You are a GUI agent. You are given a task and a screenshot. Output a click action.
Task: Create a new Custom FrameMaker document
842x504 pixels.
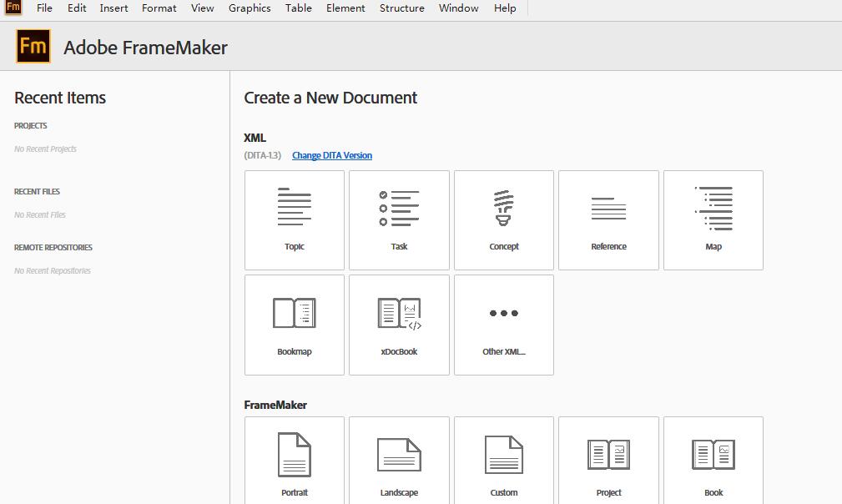(504, 461)
